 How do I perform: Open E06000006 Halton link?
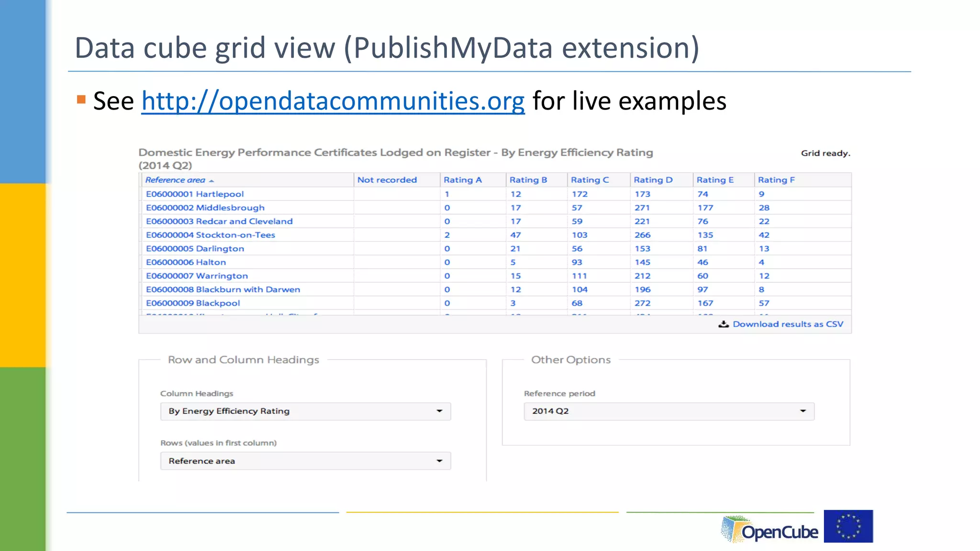(186, 262)
